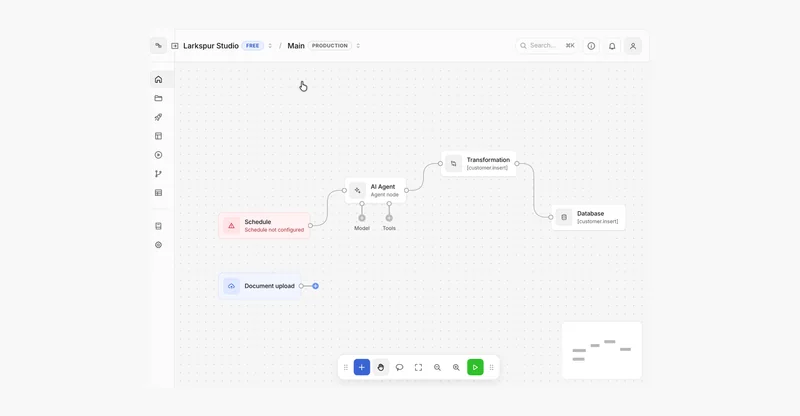Screen dimensions: 800x416
Task: Click the Transformation node icon
Action: point(453,164)
